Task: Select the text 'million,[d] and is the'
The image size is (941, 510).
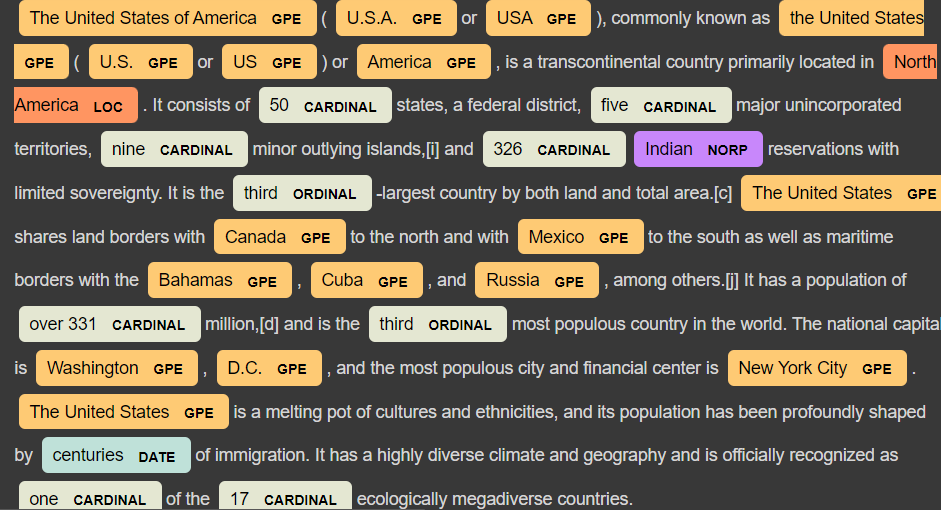Action: pos(282,324)
